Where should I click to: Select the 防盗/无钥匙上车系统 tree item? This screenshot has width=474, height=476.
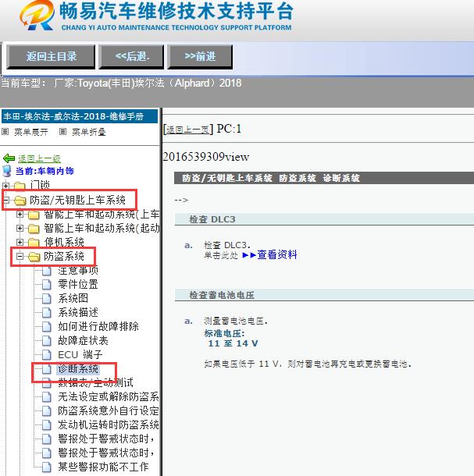(x=77, y=200)
